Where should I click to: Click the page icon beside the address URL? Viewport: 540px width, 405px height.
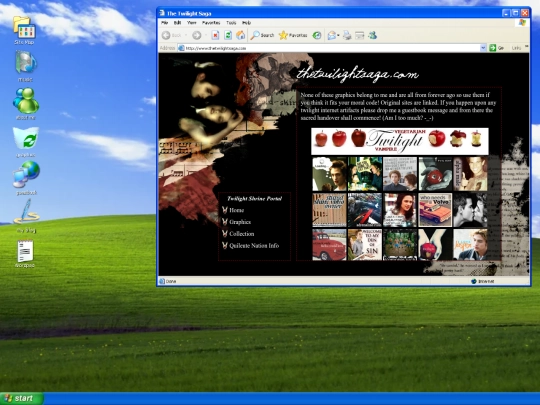click(x=181, y=48)
